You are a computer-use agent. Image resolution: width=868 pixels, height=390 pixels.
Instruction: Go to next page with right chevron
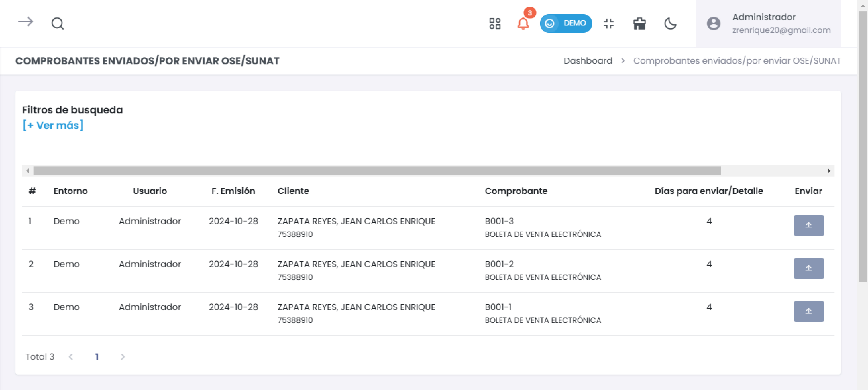click(x=123, y=357)
